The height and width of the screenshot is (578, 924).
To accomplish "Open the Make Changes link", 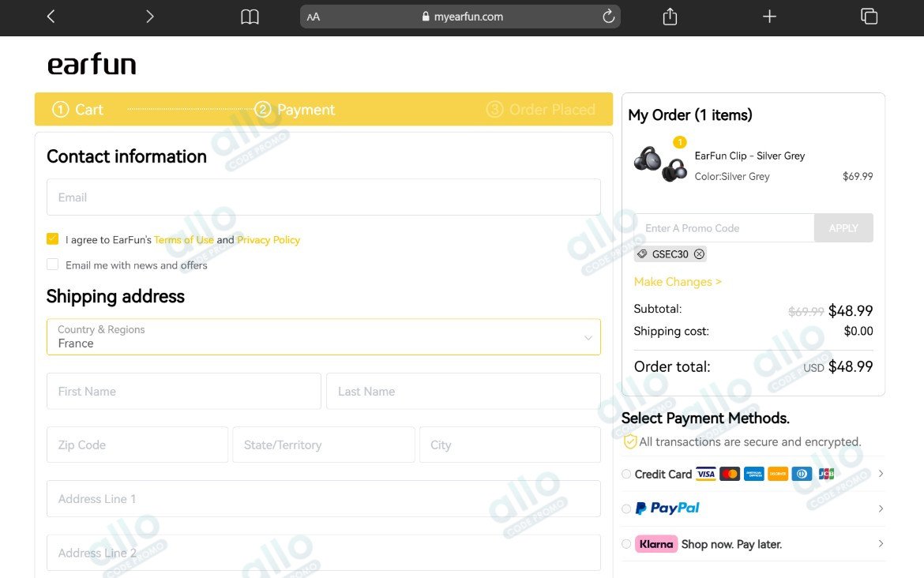I will (x=678, y=282).
